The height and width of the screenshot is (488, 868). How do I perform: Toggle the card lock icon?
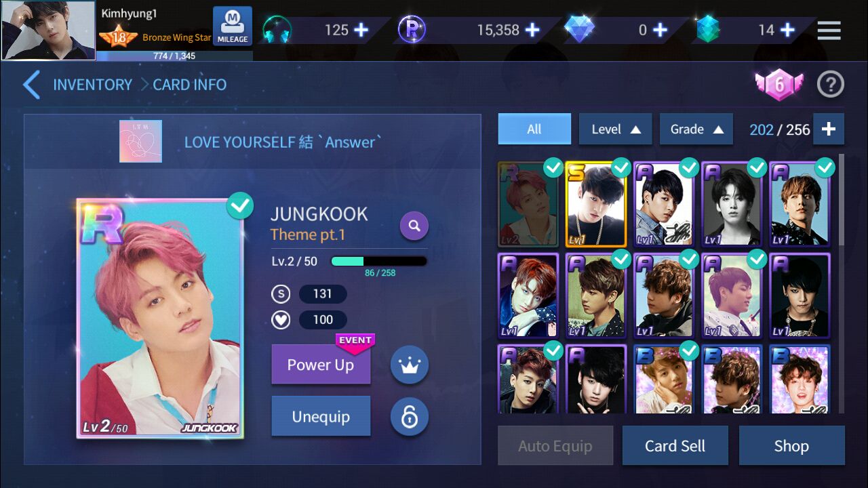point(410,417)
